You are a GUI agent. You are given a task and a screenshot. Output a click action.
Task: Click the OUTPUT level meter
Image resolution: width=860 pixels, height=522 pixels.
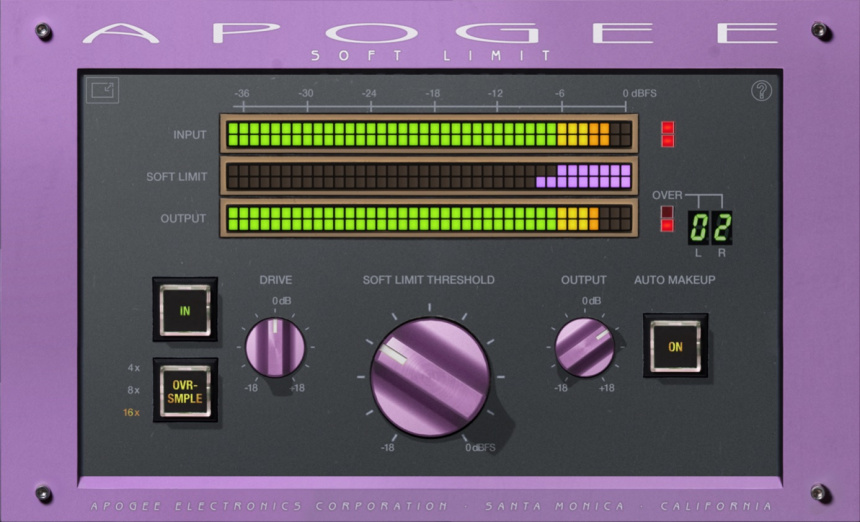(x=429, y=218)
